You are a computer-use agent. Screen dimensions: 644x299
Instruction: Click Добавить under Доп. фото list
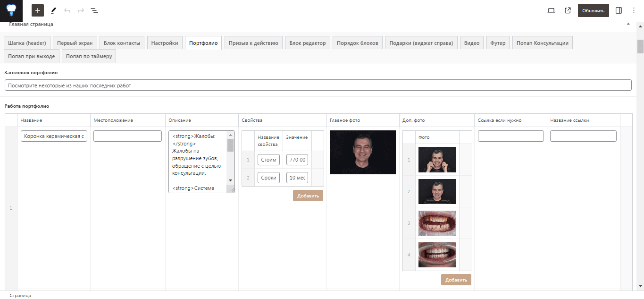point(456,280)
